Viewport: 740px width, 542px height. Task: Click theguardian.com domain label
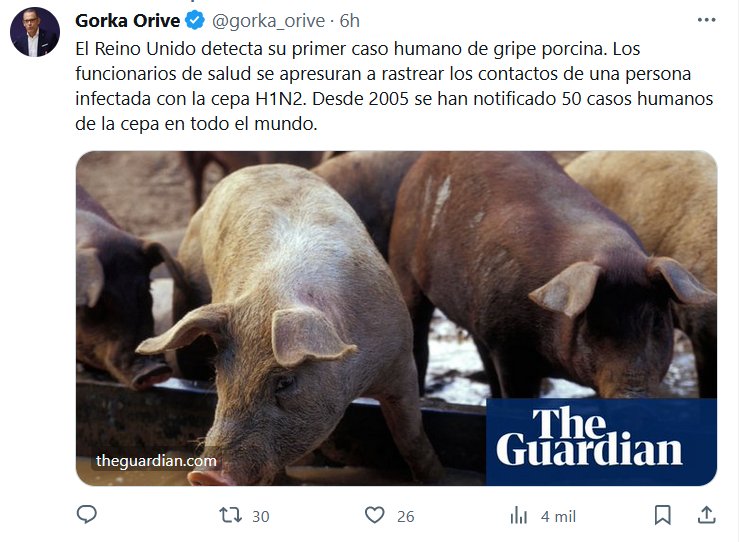156,461
